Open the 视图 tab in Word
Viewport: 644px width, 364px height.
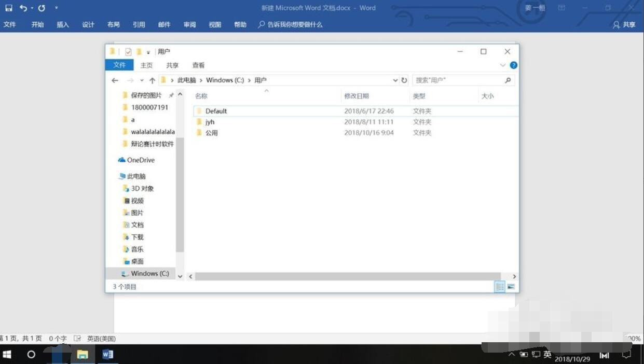215,24
